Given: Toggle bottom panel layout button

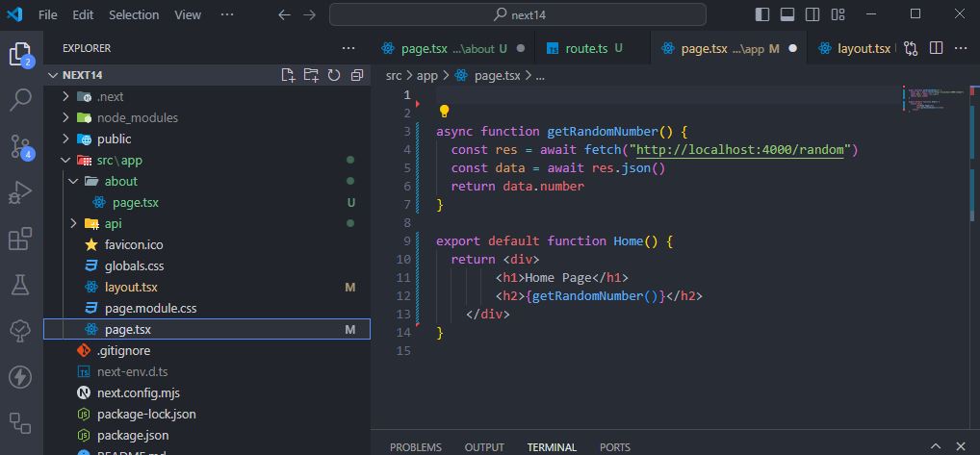Looking at the screenshot, I should pos(787,14).
